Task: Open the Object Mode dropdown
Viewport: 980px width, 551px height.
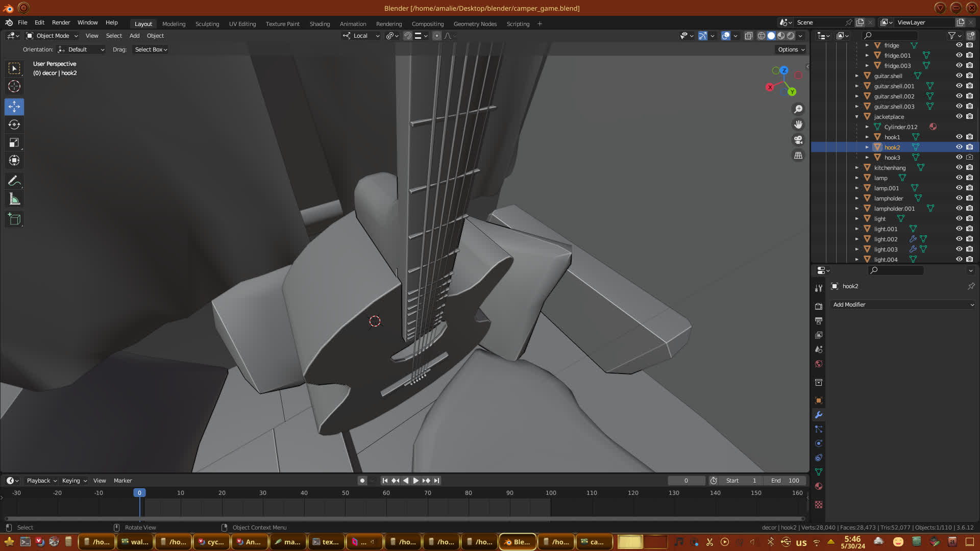Action: click(x=53, y=36)
